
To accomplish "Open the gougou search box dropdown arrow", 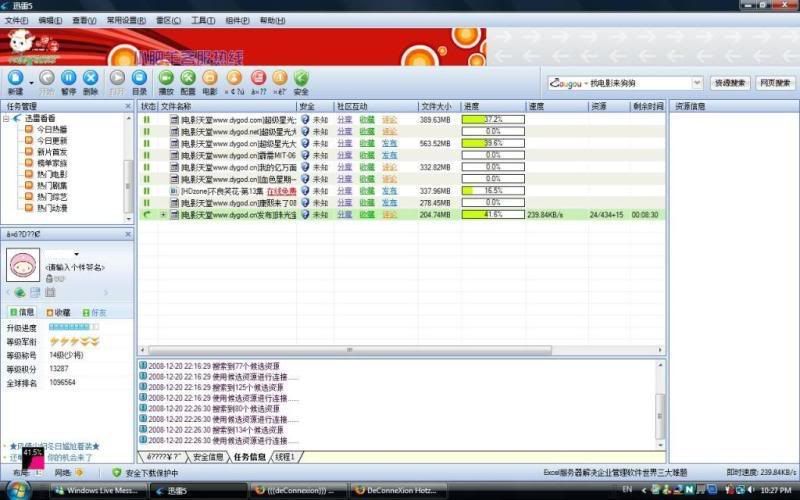I will (697, 83).
